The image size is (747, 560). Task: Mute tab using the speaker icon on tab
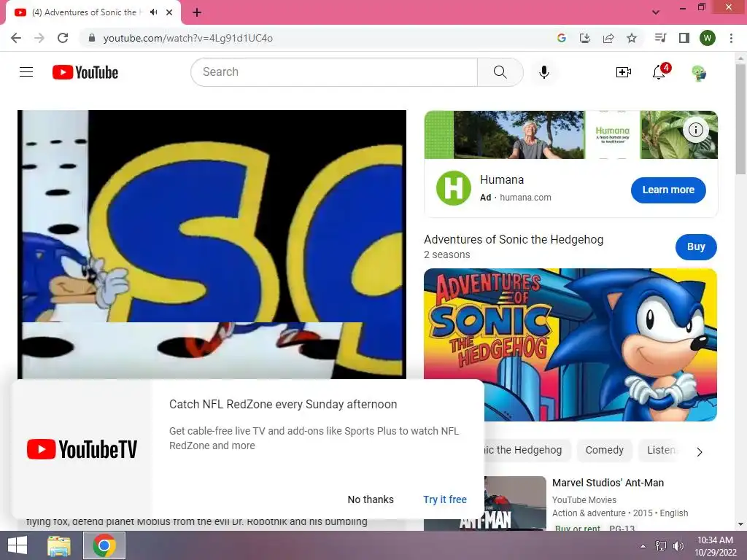click(x=153, y=12)
